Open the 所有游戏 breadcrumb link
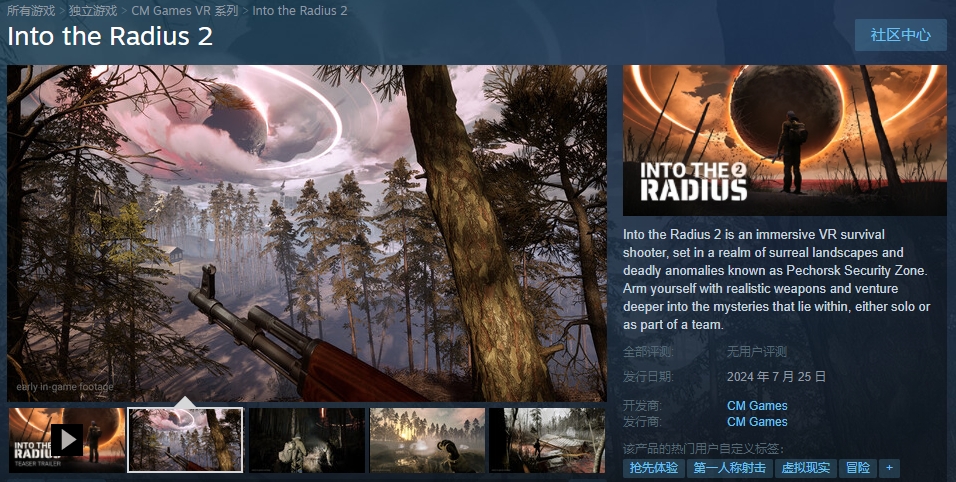 31,10
